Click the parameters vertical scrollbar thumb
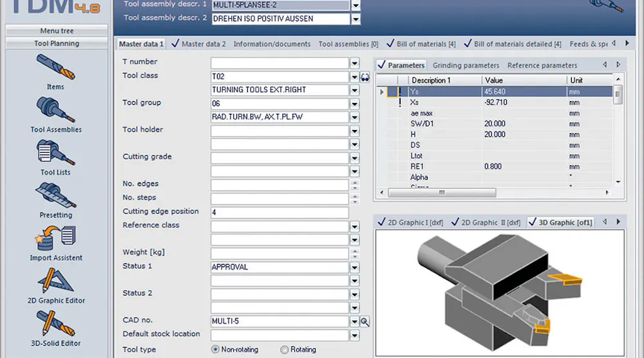The width and height of the screenshot is (644, 358). coord(618,94)
